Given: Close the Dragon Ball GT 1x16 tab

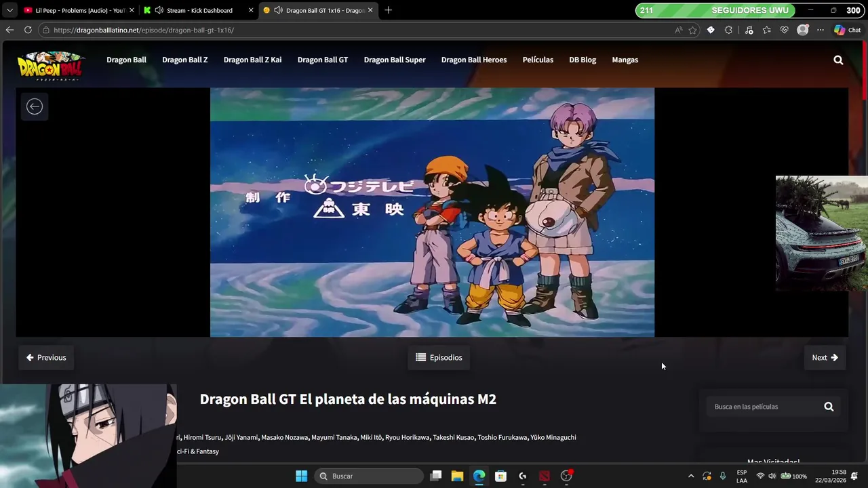Looking at the screenshot, I should (x=370, y=10).
